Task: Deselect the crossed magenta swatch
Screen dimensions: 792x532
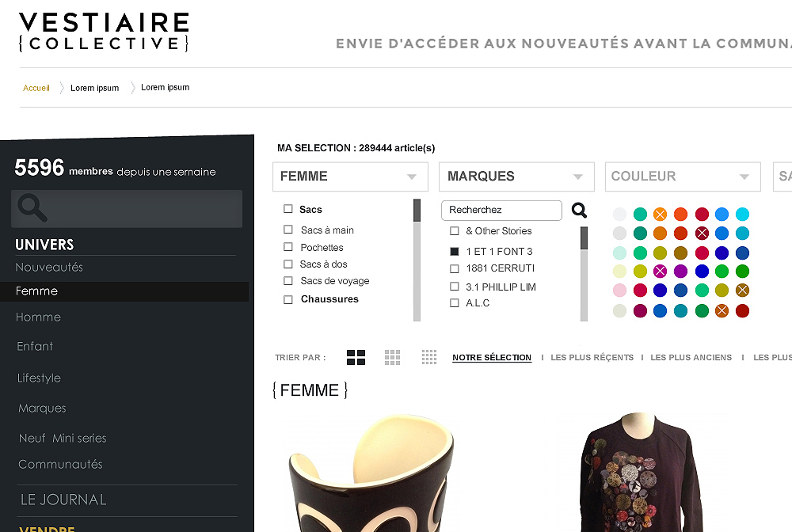Action: pos(661,271)
